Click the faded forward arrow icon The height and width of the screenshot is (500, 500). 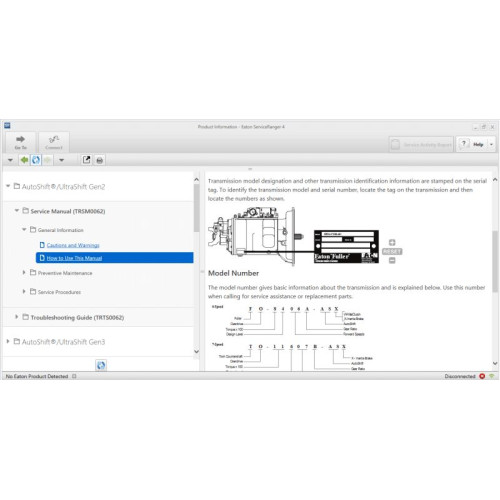click(47, 160)
